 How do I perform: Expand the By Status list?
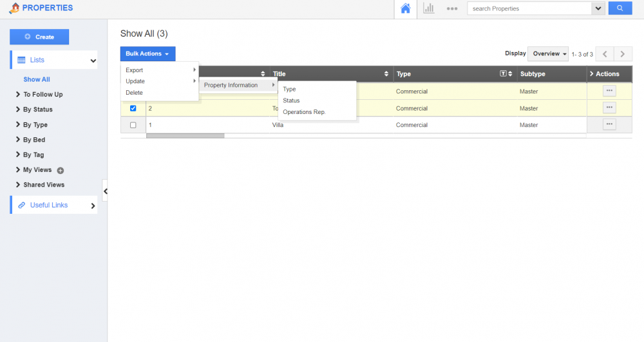38,109
